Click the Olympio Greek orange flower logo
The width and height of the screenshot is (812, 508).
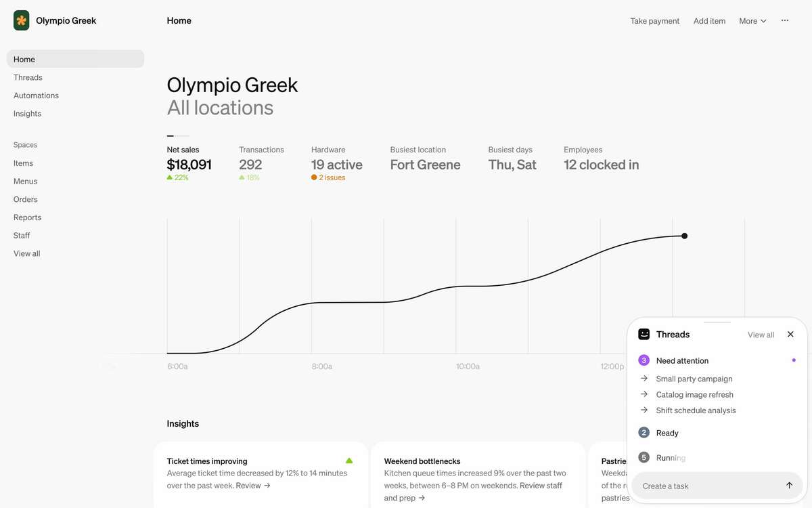(22, 20)
